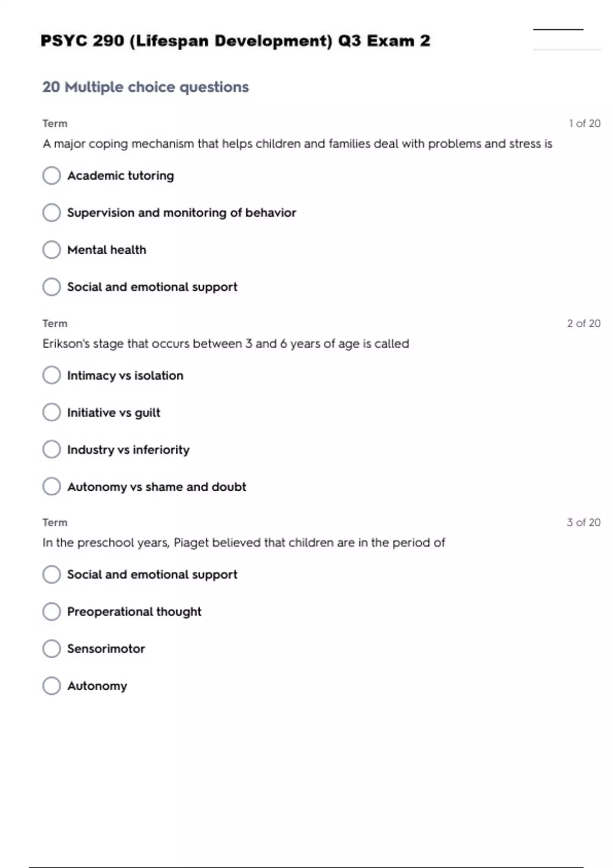Select the Academic tutoring answer
Viewport: 613px width, 868px height.
coord(52,176)
